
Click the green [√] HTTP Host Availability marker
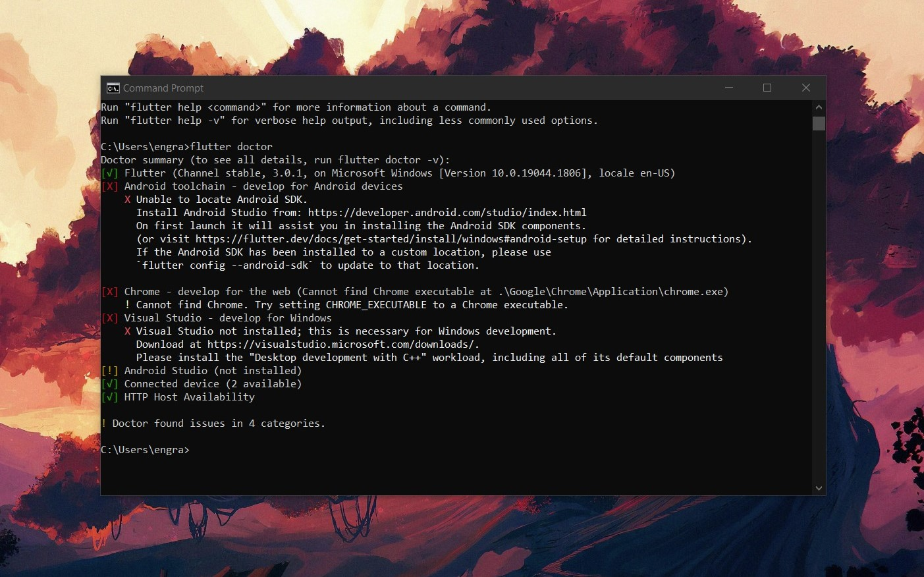tap(109, 397)
